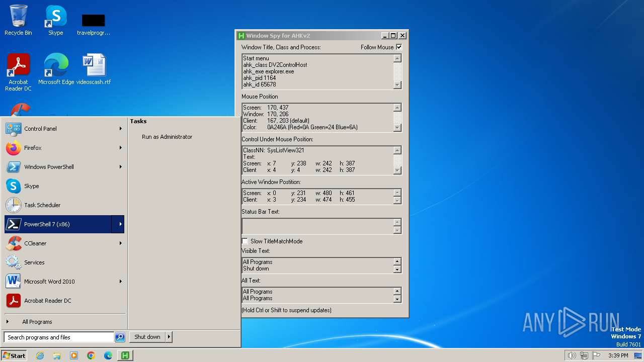Expand the Firefox jump list arrow
The width and height of the screenshot is (644, 362).
pyautogui.click(x=121, y=148)
